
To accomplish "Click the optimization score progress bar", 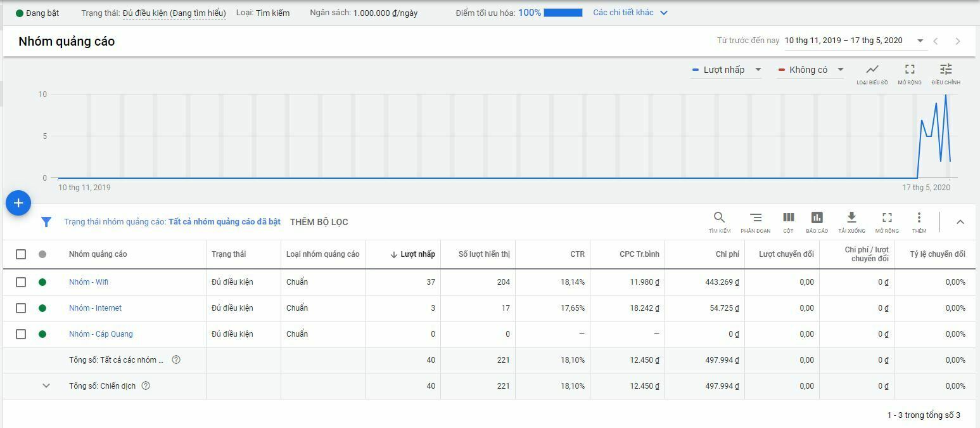I will [x=563, y=13].
